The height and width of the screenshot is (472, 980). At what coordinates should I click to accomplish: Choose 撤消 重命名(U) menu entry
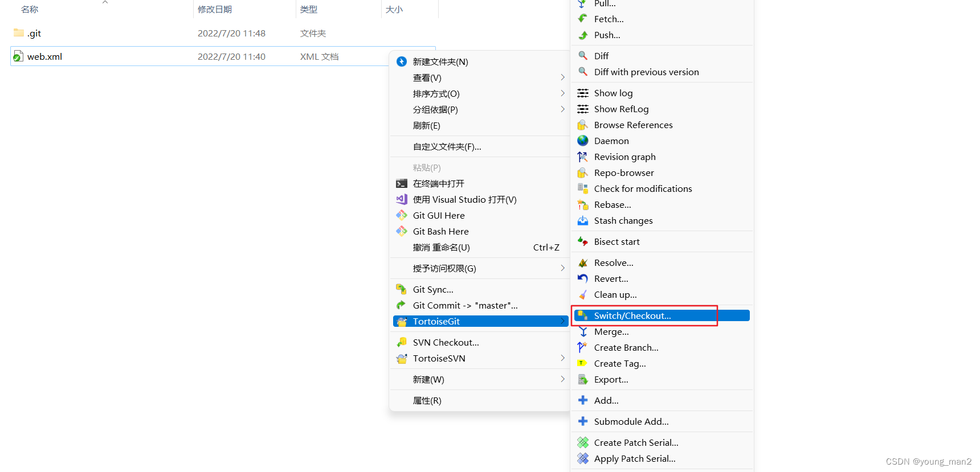pos(479,247)
